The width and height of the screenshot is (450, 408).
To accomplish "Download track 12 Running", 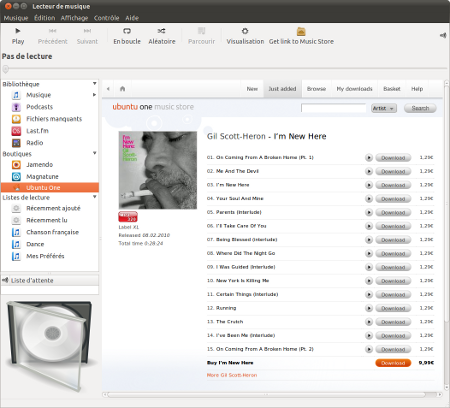I will [x=393, y=308].
